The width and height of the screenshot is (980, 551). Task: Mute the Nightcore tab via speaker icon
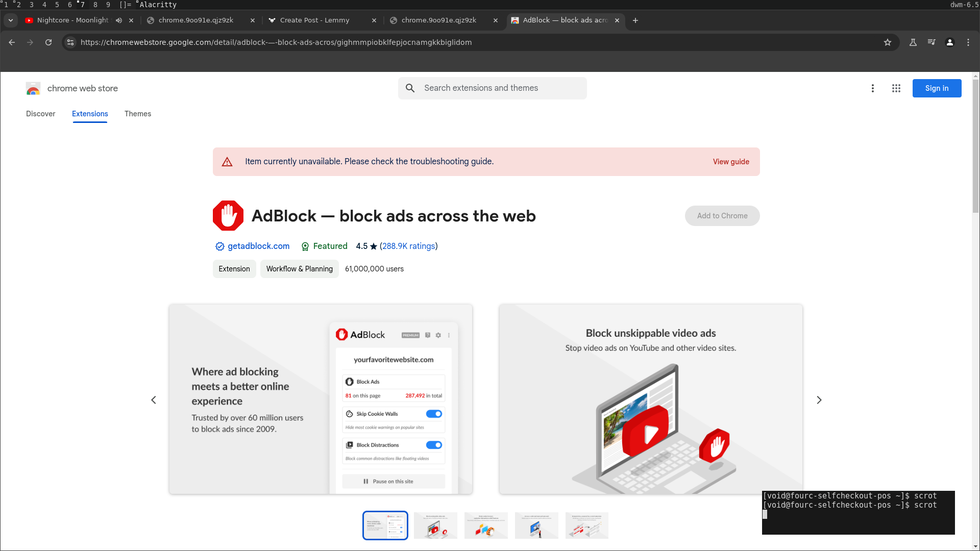coord(119,20)
